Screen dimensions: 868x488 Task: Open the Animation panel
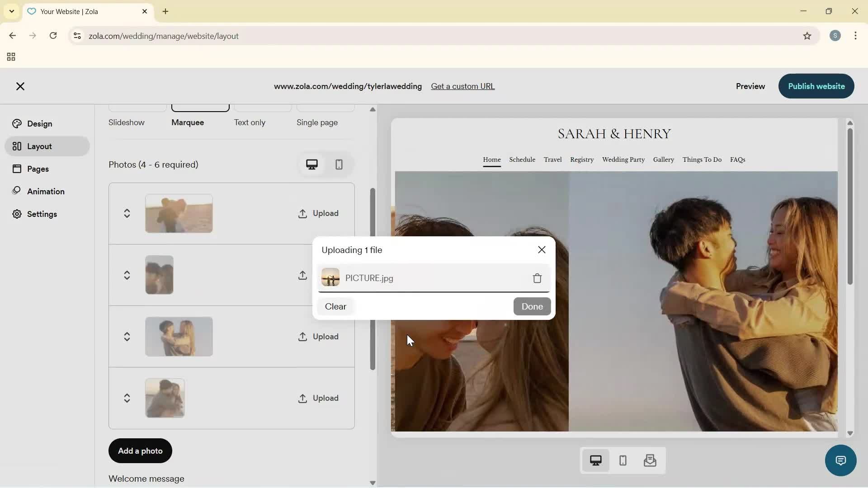45,191
